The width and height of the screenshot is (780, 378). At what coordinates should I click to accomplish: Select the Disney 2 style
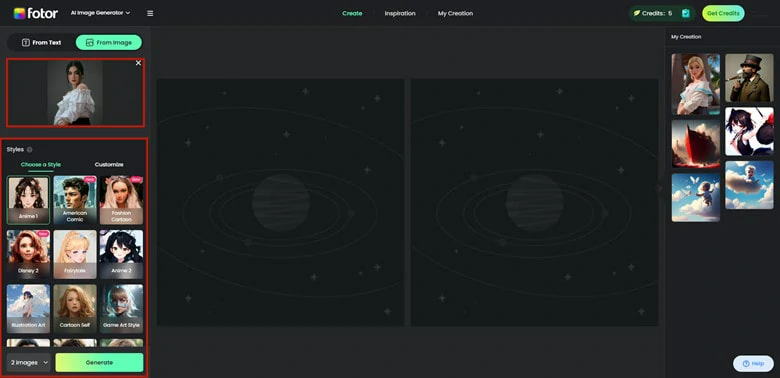(28, 254)
